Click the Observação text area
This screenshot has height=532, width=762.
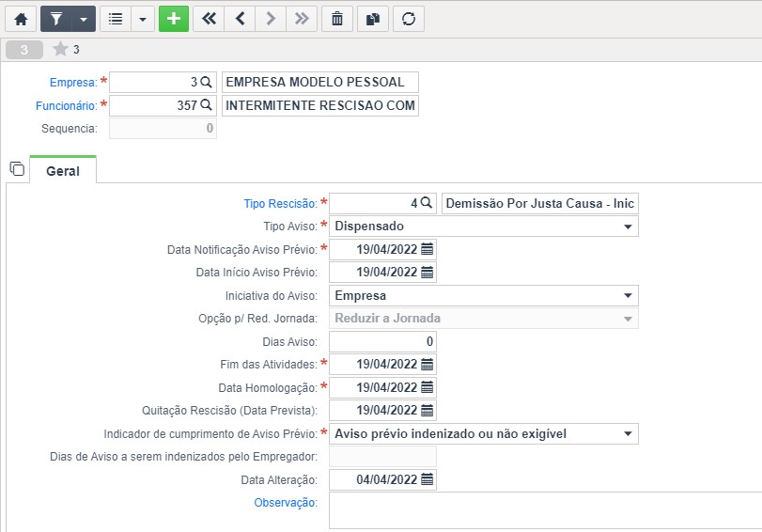pos(545,510)
